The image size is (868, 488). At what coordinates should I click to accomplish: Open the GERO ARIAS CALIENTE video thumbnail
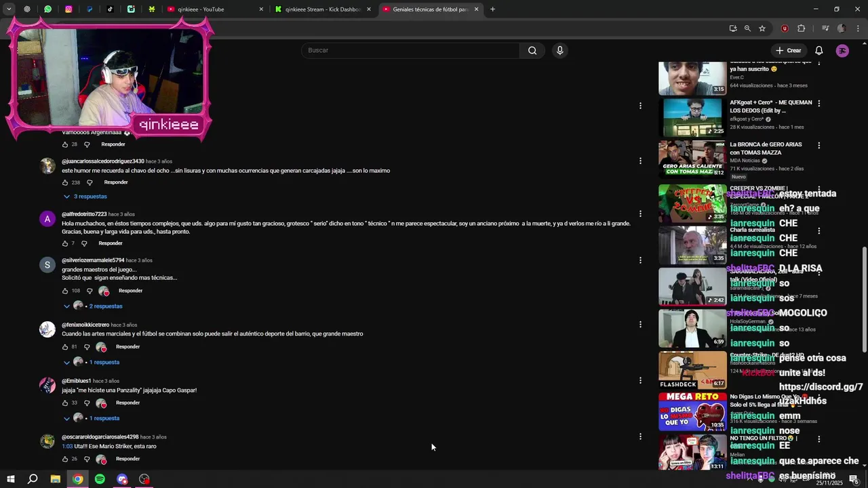pos(692,159)
